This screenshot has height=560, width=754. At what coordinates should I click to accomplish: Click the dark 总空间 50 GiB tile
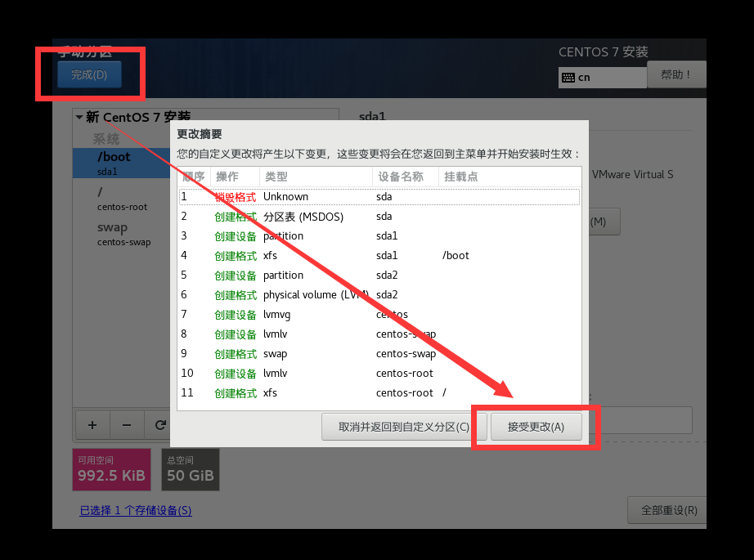click(x=190, y=469)
